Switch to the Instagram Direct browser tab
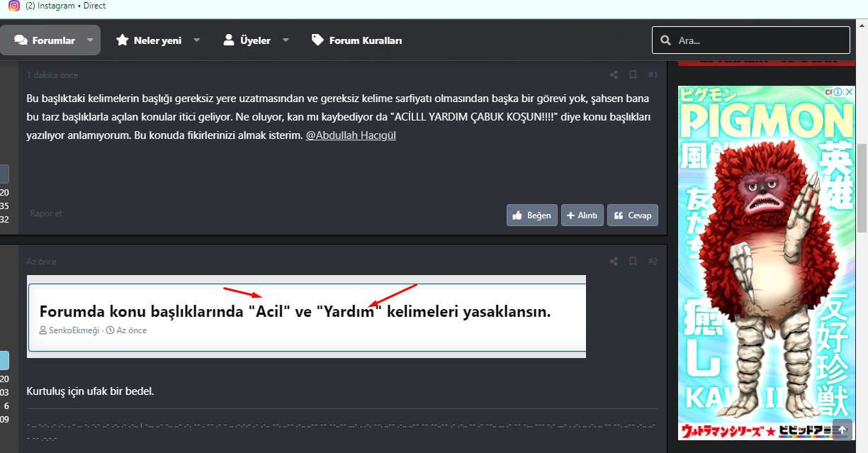 coord(64,6)
